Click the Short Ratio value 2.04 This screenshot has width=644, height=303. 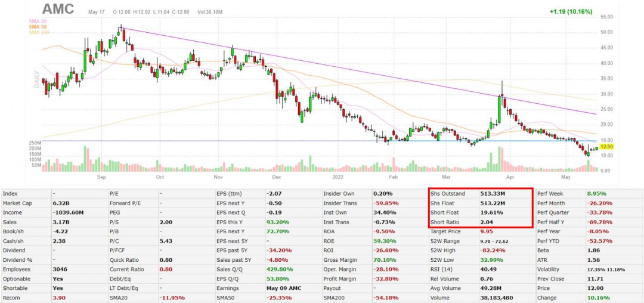coord(485,222)
